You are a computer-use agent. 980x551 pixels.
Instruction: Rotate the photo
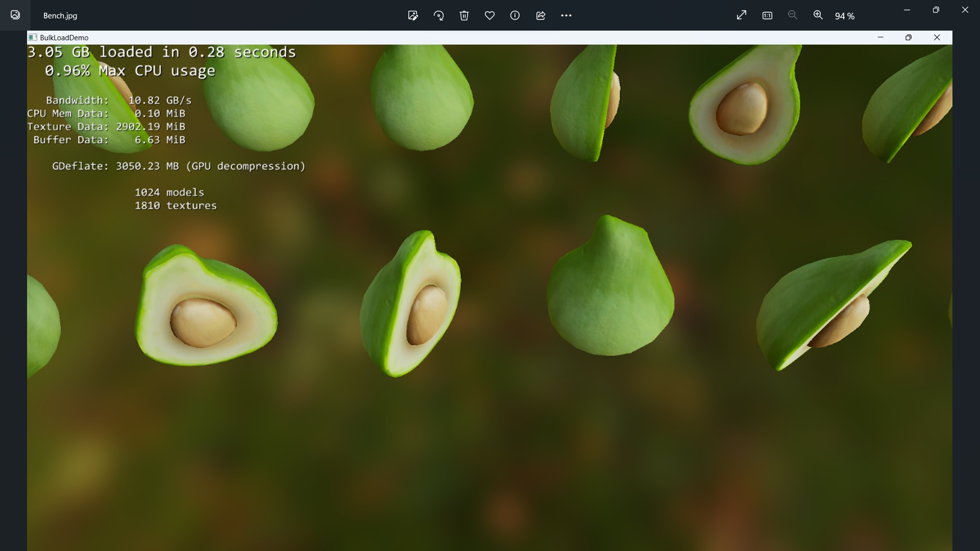click(x=438, y=15)
